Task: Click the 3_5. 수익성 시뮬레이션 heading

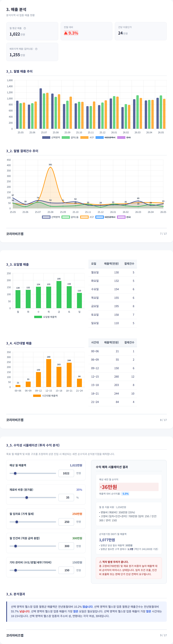Action: pyautogui.click(x=33, y=445)
